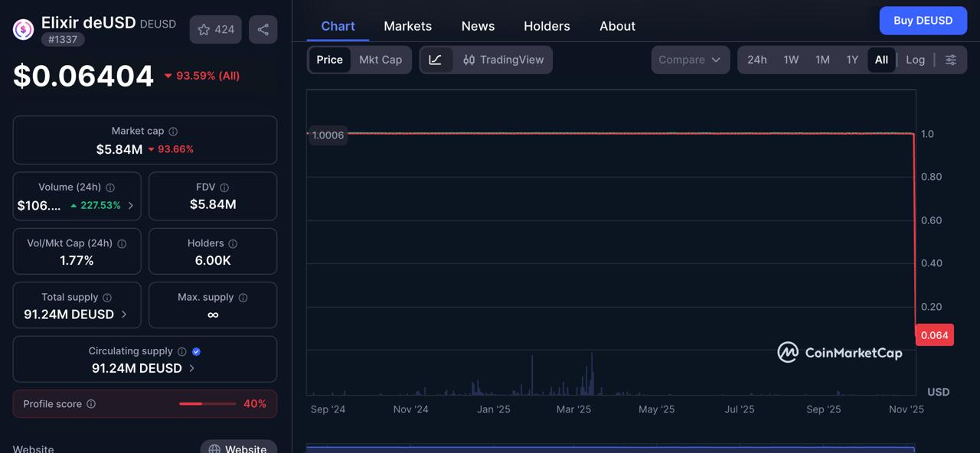The height and width of the screenshot is (453, 980).
Task: Open the Compare dropdown
Action: pyautogui.click(x=689, y=60)
